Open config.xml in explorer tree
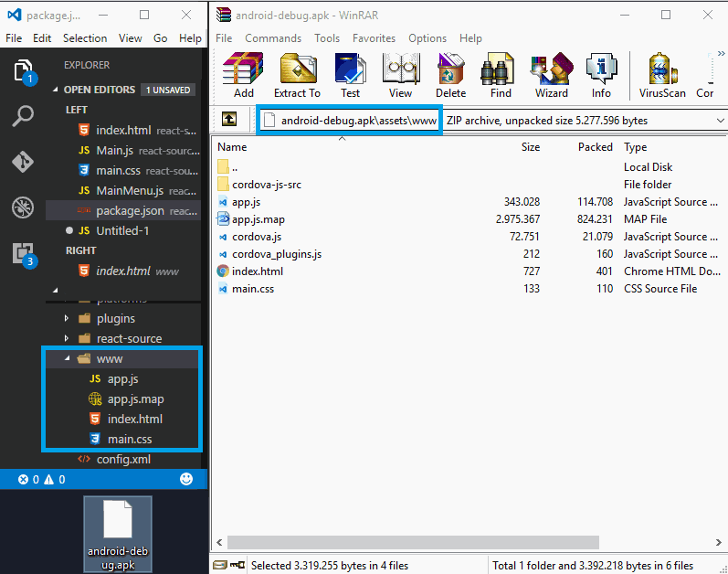The image size is (728, 574). (123, 460)
